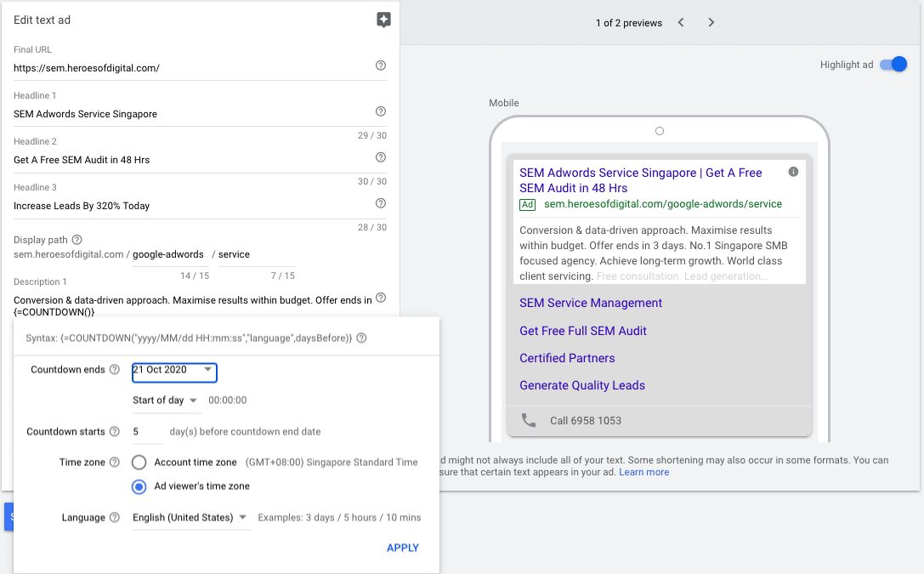924x574 pixels.
Task: Click help icon beside Countdown ends
Action: tap(115, 370)
